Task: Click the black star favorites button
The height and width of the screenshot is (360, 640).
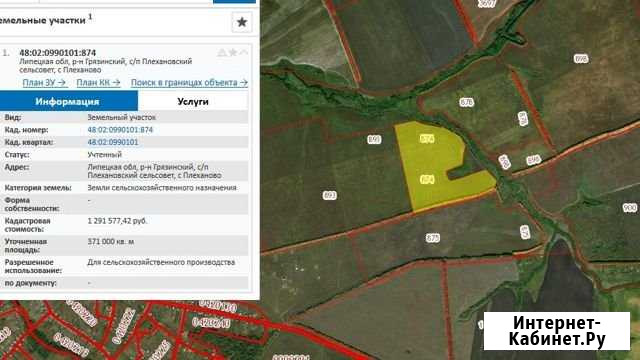Action: (242, 22)
